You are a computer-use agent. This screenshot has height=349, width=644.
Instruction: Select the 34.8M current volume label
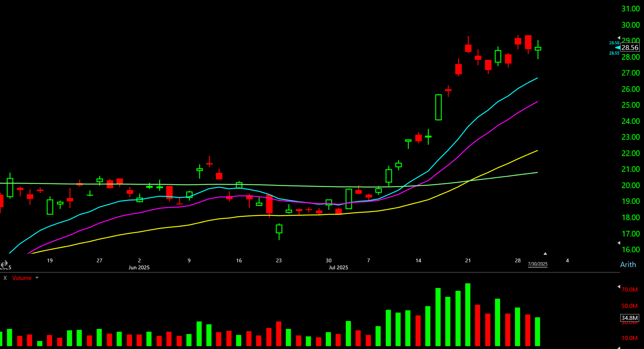point(629,318)
